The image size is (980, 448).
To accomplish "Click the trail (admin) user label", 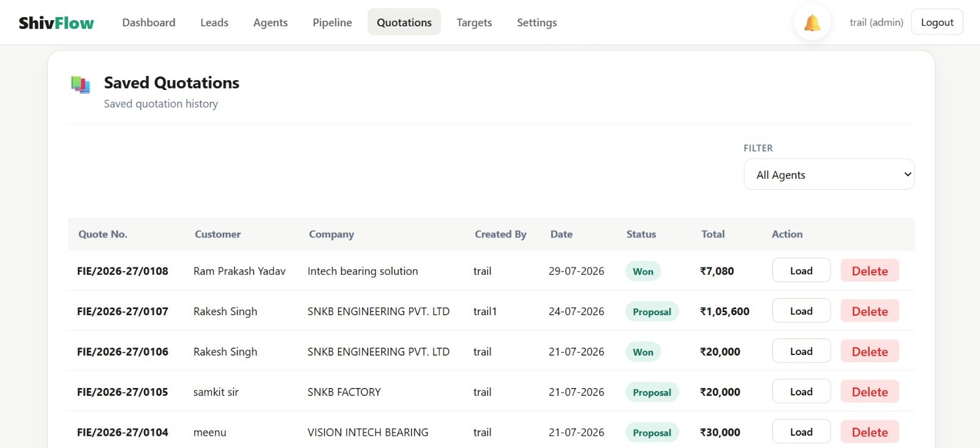I will [876, 23].
